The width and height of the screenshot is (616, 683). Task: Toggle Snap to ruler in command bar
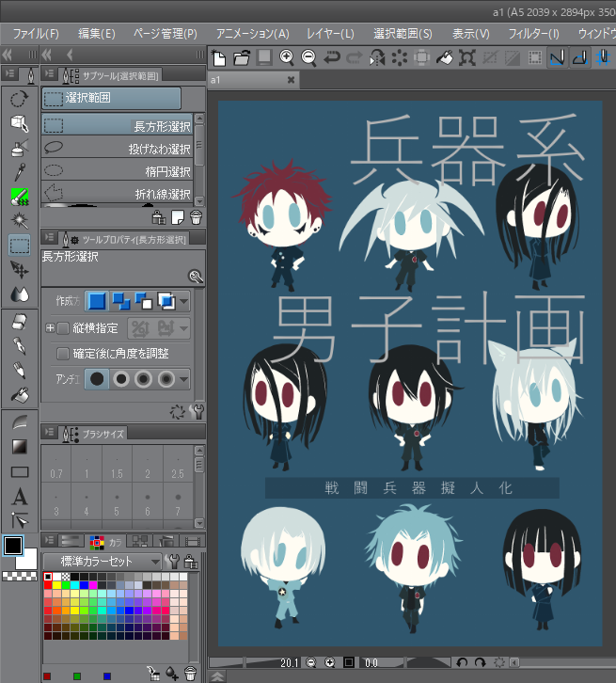(x=558, y=57)
